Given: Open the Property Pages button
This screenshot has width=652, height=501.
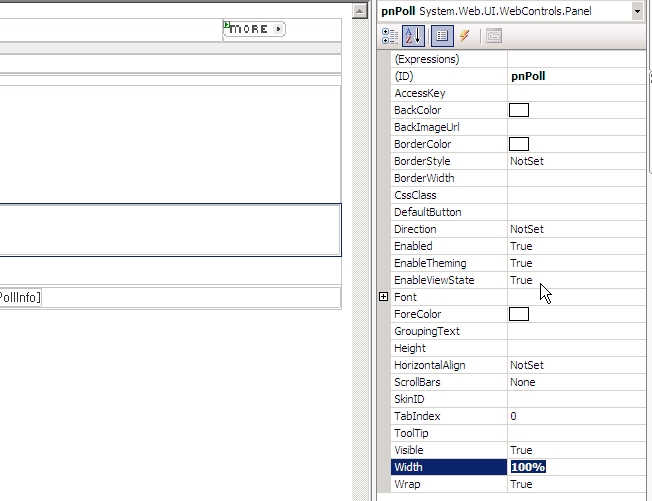Looking at the screenshot, I should pyautogui.click(x=494, y=36).
